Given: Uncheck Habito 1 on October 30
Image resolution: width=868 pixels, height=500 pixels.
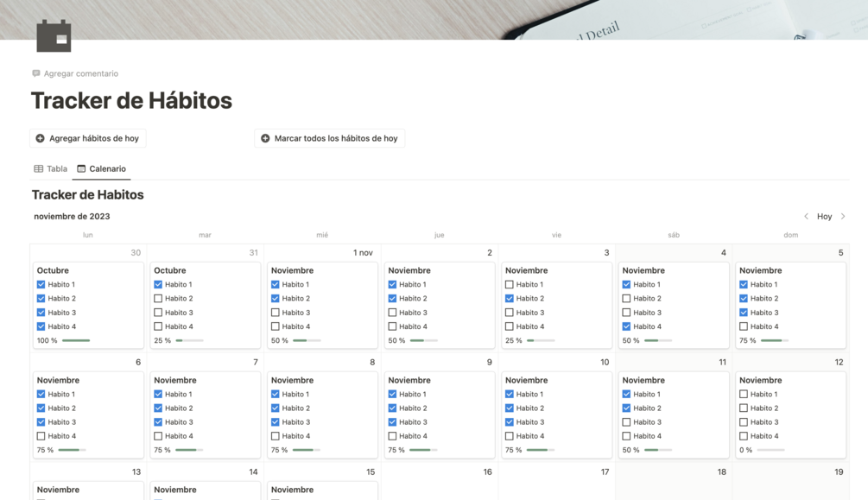Looking at the screenshot, I should click(x=41, y=284).
